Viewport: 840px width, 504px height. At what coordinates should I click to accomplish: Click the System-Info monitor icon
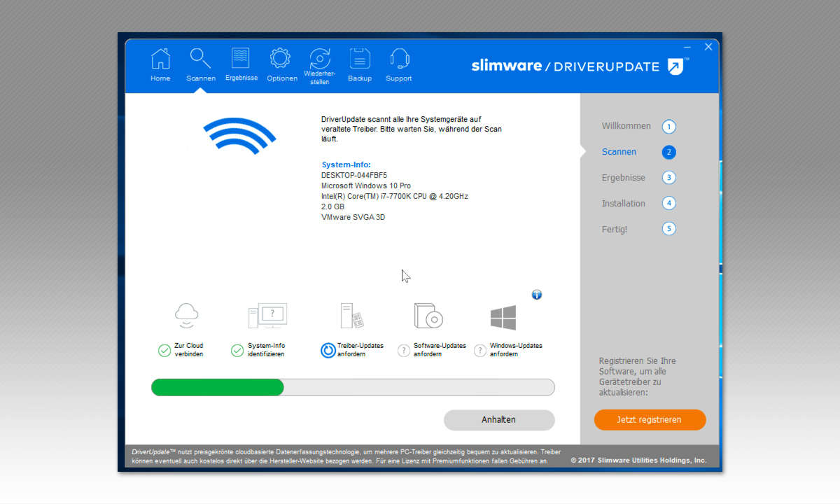coord(267,316)
